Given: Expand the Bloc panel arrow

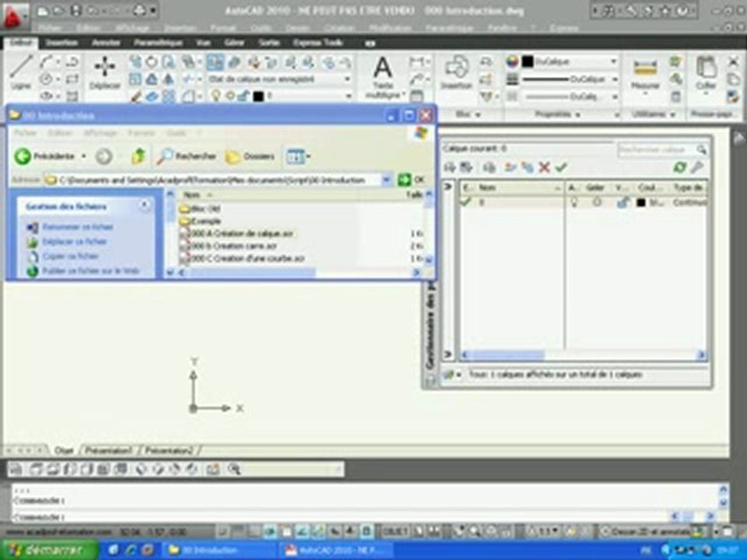Looking at the screenshot, I should tap(477, 115).
